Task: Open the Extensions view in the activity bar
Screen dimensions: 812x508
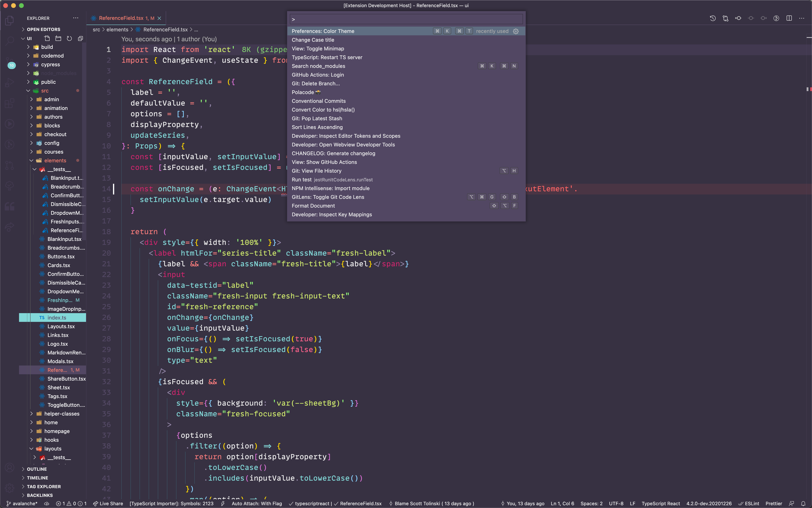Action: 10,103
